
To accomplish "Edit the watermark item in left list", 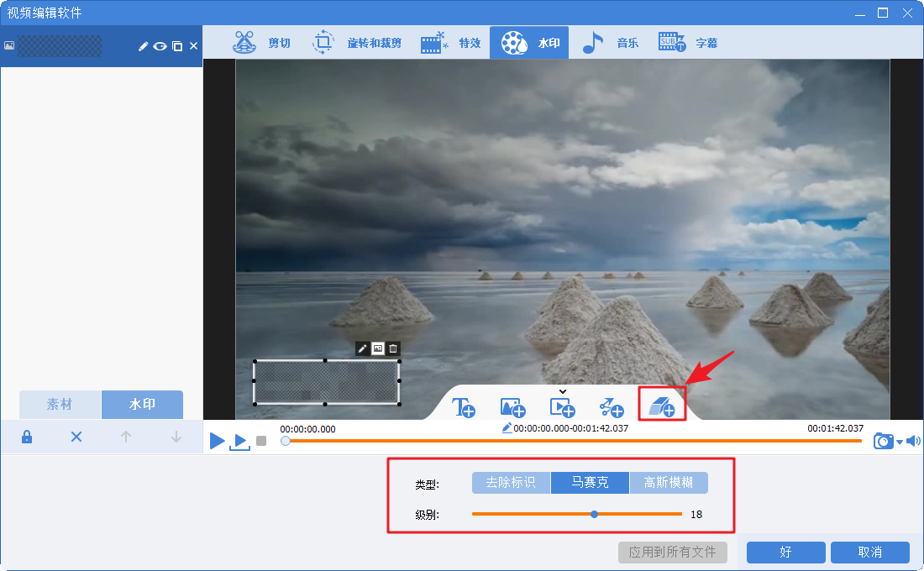I will pos(143,46).
